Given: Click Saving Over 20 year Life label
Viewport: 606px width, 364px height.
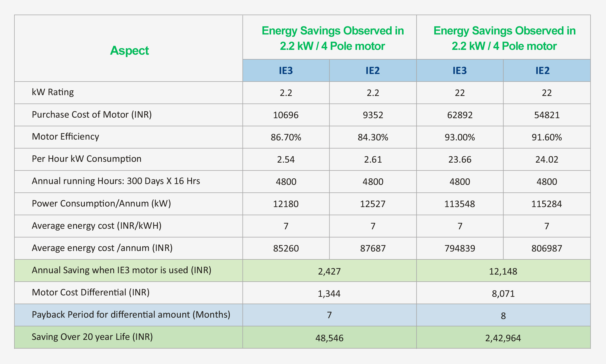Looking at the screenshot, I should (x=92, y=337).
